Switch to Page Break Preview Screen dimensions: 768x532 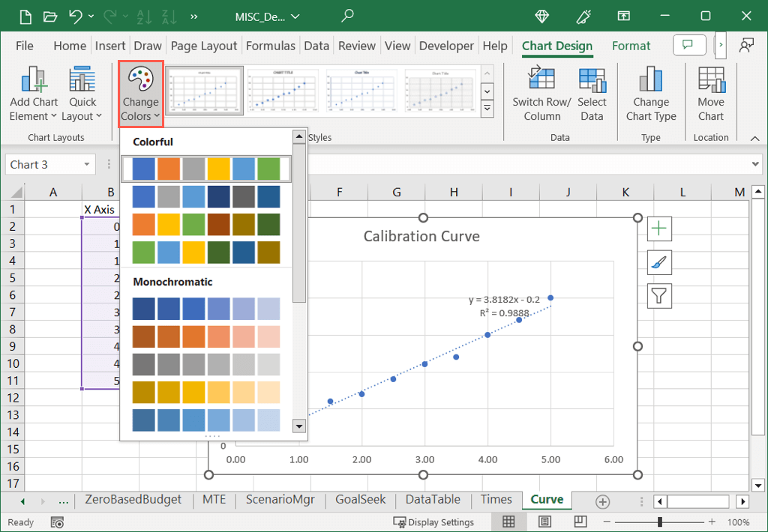point(580,522)
